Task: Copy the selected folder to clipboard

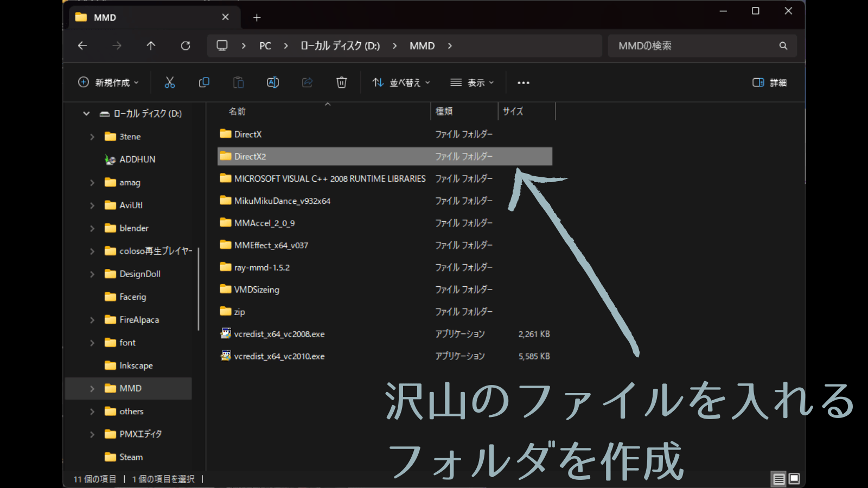Action: (204, 82)
